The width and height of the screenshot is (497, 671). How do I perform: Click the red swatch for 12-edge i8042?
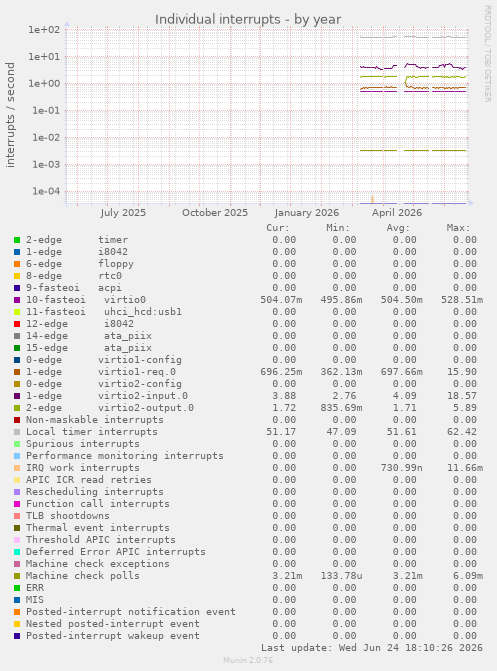(x=17, y=324)
